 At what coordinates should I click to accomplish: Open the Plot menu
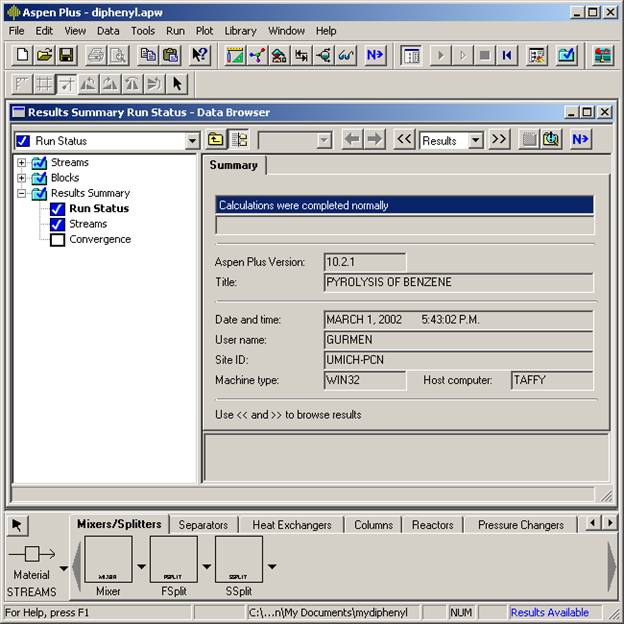click(x=204, y=31)
